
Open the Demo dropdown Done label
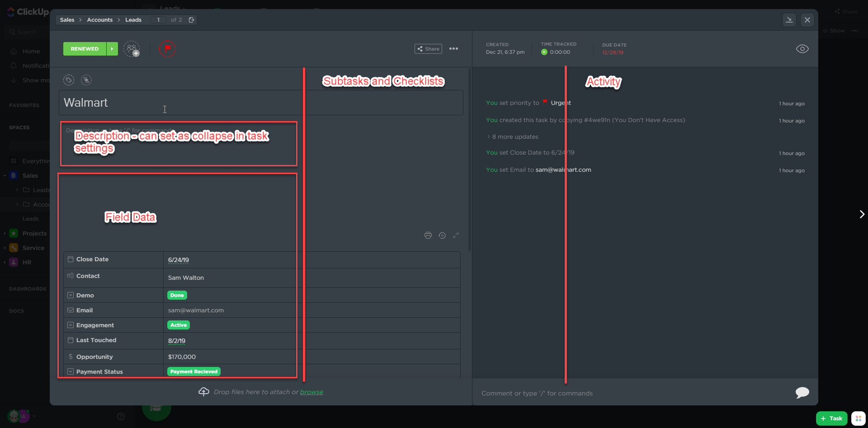point(177,295)
